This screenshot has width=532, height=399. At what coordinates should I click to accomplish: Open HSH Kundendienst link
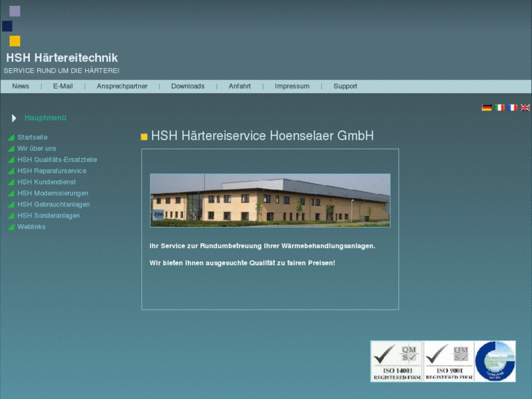point(47,182)
